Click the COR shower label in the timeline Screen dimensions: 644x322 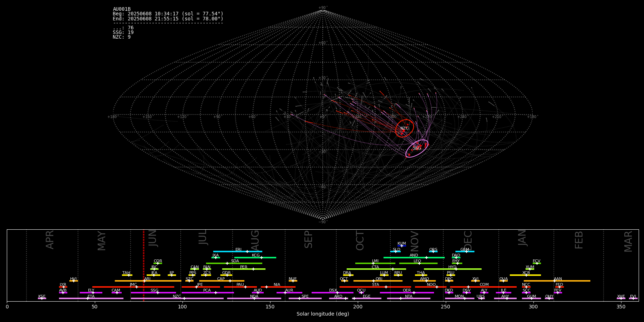pos(158,261)
